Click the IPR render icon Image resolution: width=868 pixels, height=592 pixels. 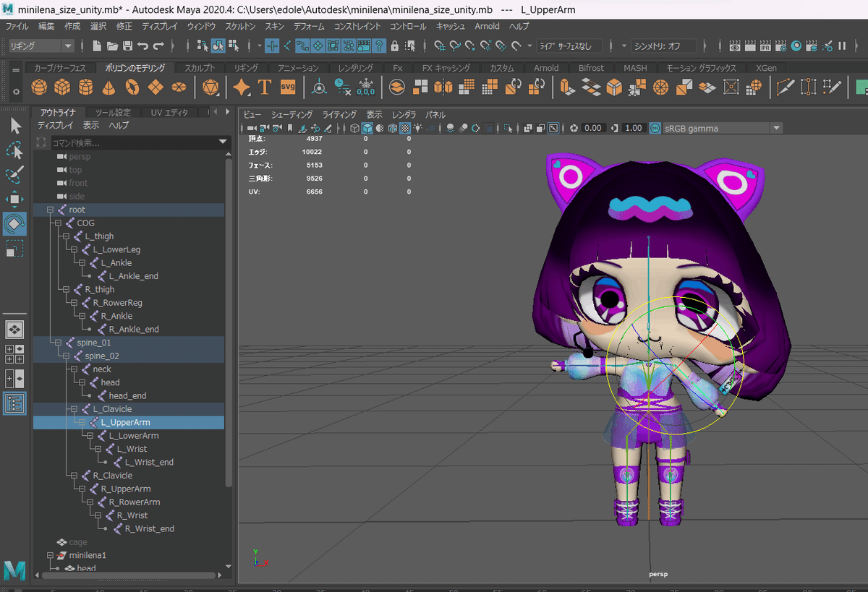(765, 46)
